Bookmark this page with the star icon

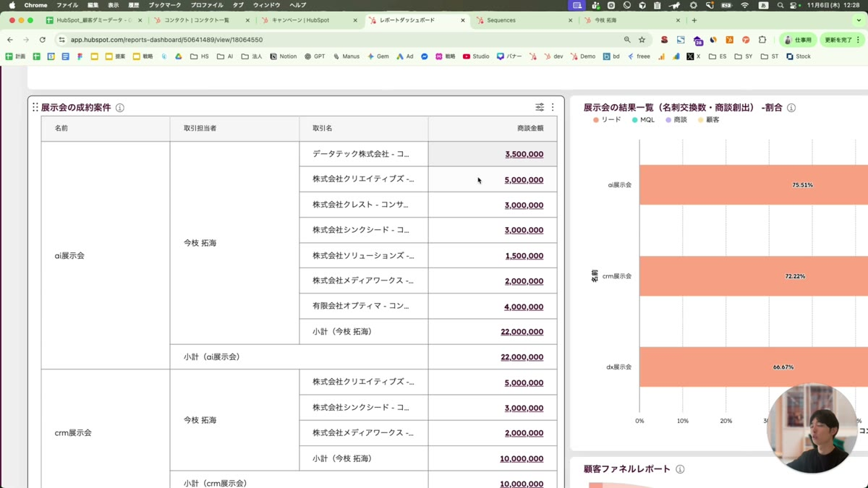click(642, 40)
